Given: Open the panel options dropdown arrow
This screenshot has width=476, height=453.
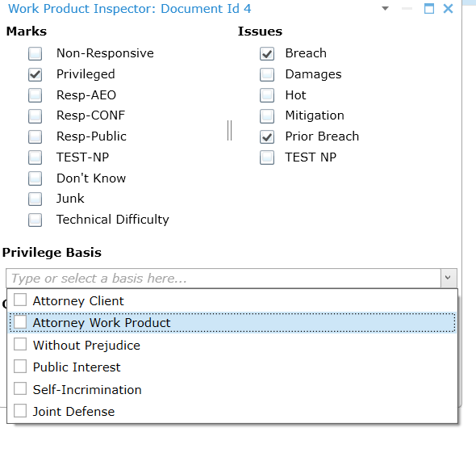Looking at the screenshot, I should pos(385,9).
